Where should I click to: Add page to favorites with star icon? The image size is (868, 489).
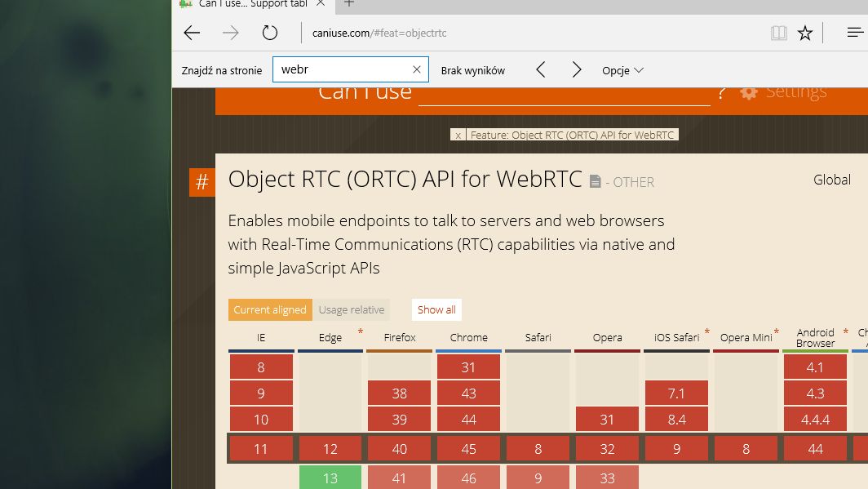point(805,33)
